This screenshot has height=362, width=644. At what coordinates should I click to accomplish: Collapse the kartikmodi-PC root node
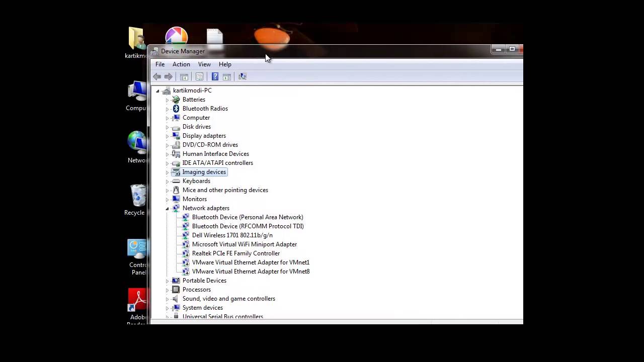[x=157, y=90]
